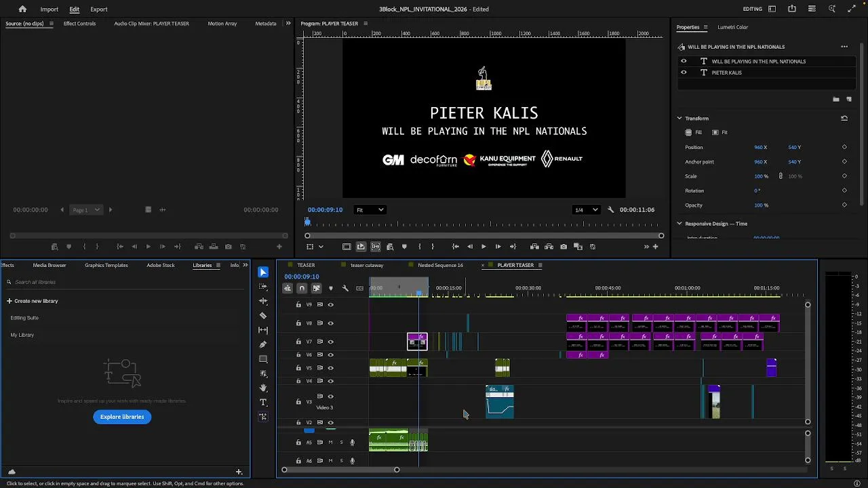The image size is (868, 488).
Task: Open Program PLAYER TEASER panel menu
Action: click(366, 24)
